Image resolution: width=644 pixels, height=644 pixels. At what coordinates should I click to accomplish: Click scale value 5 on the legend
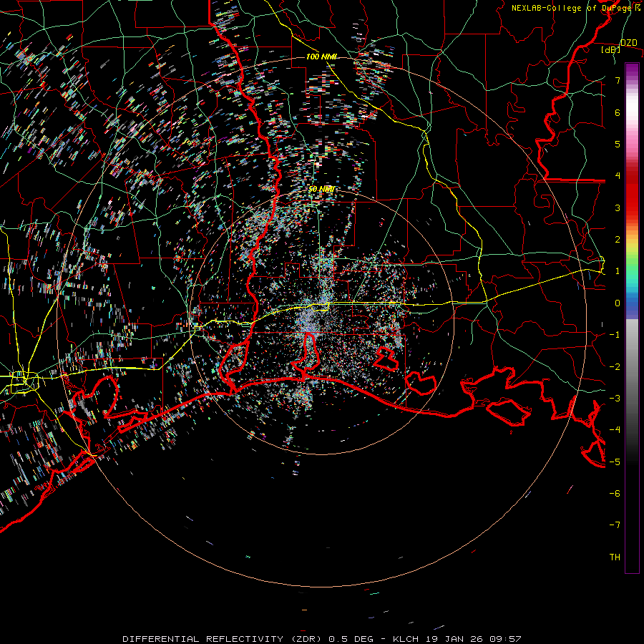click(x=618, y=144)
